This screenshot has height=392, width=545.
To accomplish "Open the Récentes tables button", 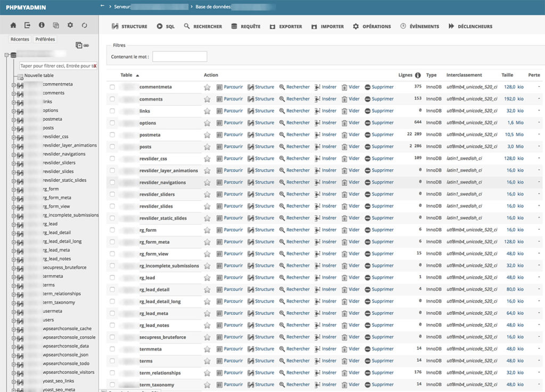I will (20, 39).
